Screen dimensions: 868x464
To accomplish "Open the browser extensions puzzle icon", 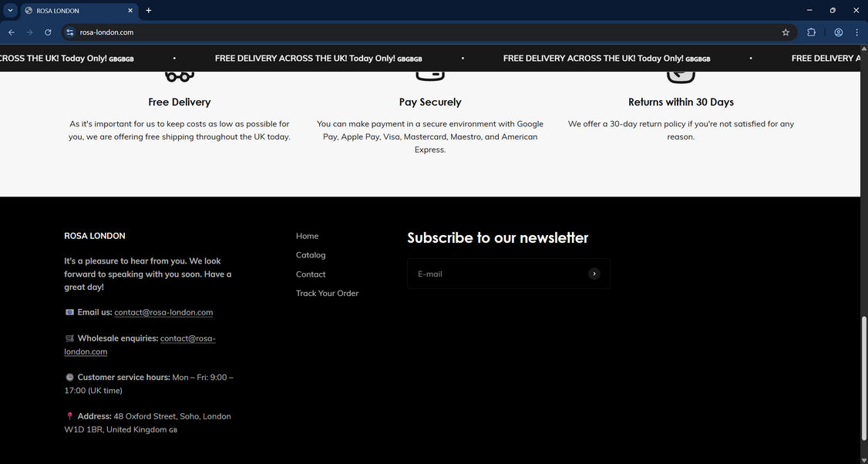I will click(x=812, y=32).
